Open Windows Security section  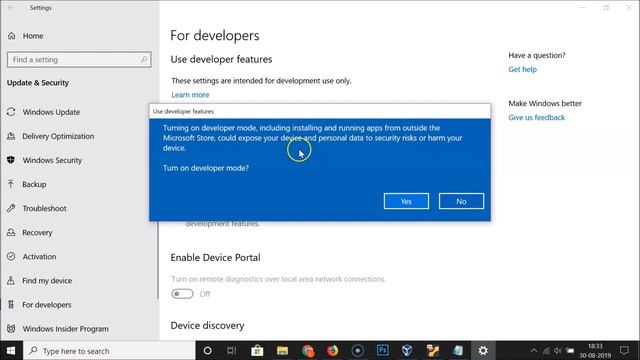tap(52, 160)
